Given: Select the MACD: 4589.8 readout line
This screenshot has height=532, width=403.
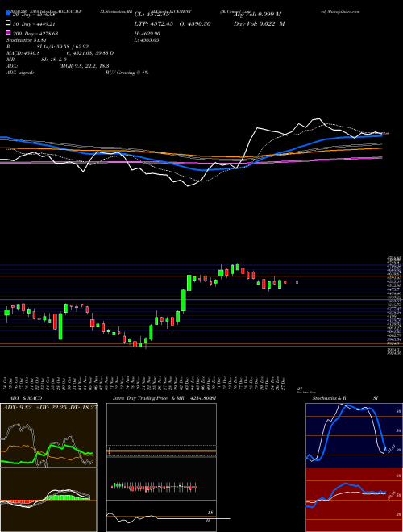Looking at the screenshot, I should click(x=60, y=53).
